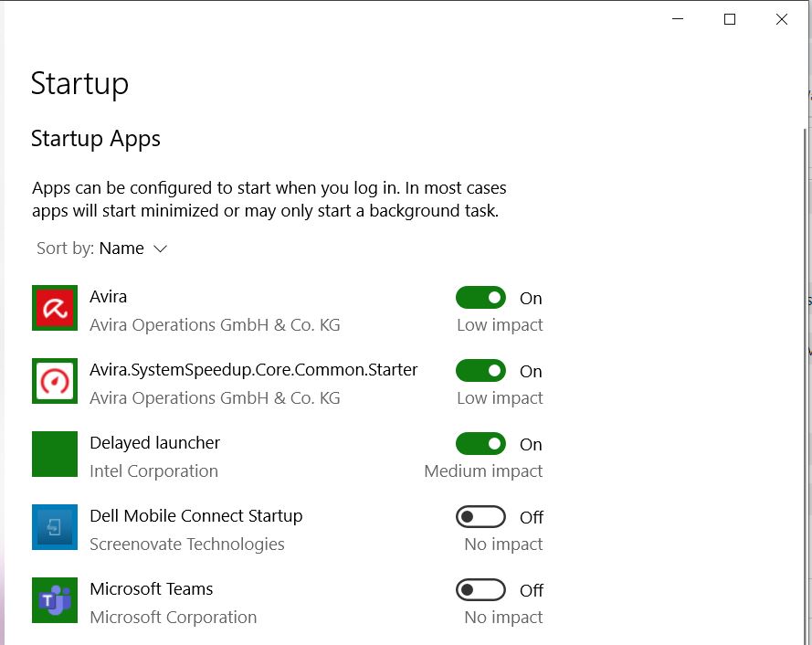Click the Low impact label under Avira

tap(500, 324)
